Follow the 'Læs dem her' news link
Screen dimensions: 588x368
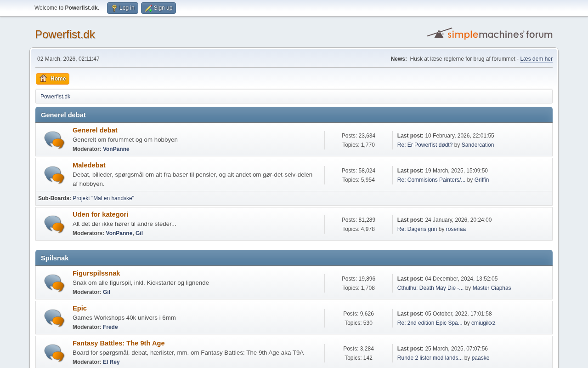point(536,59)
